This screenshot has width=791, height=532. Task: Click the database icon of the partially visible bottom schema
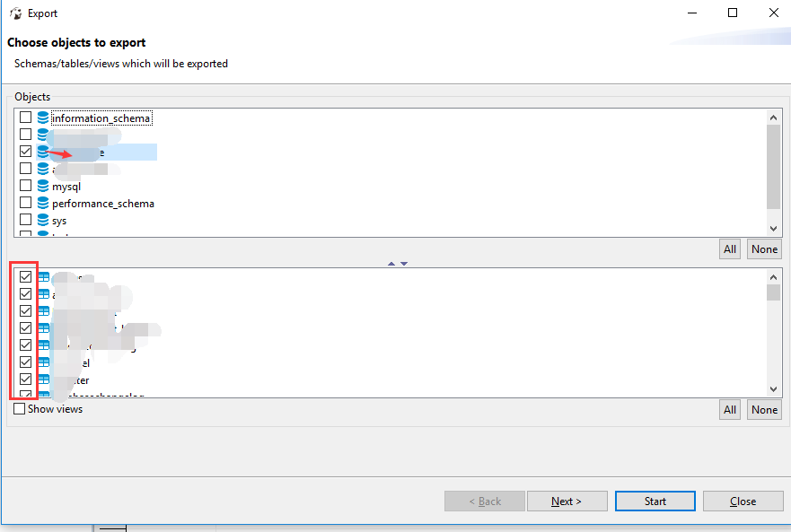42,234
